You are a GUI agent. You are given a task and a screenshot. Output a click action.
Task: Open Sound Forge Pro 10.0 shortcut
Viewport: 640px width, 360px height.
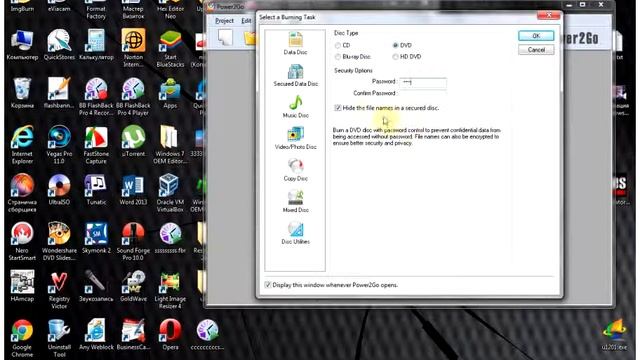coord(133,241)
